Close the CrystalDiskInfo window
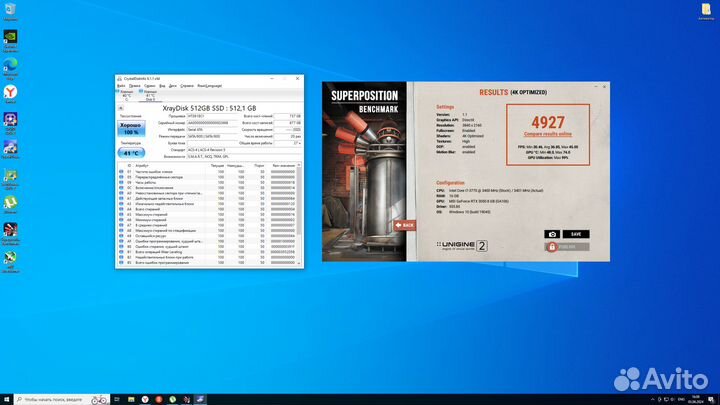The height and width of the screenshot is (405, 720). tap(298, 79)
